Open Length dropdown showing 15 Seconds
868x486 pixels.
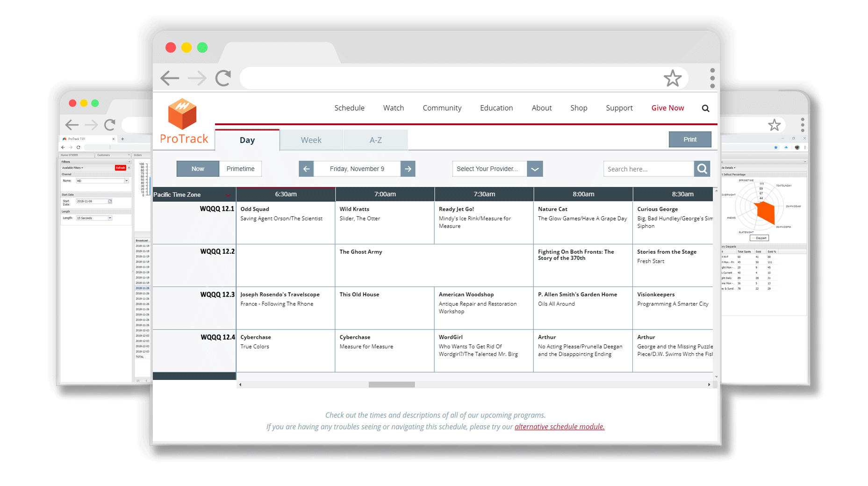click(x=94, y=218)
